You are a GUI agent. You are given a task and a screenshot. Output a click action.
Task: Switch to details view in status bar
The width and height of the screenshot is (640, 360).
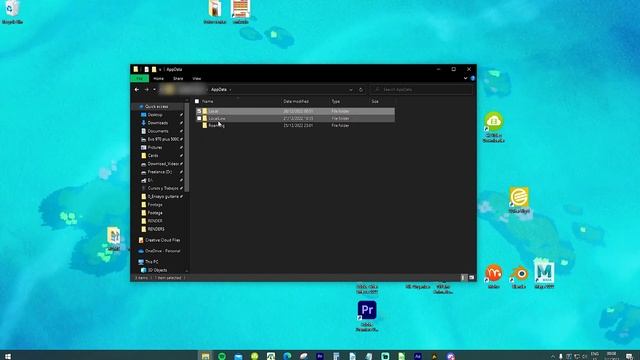[x=464, y=278]
